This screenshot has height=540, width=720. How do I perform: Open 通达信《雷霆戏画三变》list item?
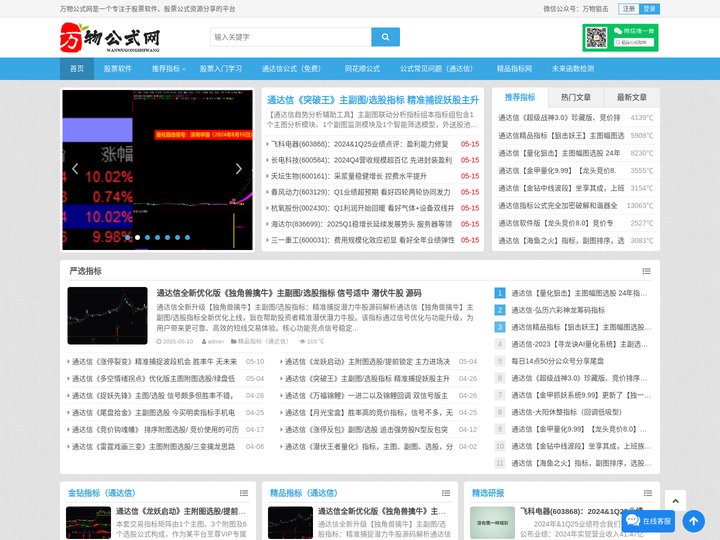[153, 447]
